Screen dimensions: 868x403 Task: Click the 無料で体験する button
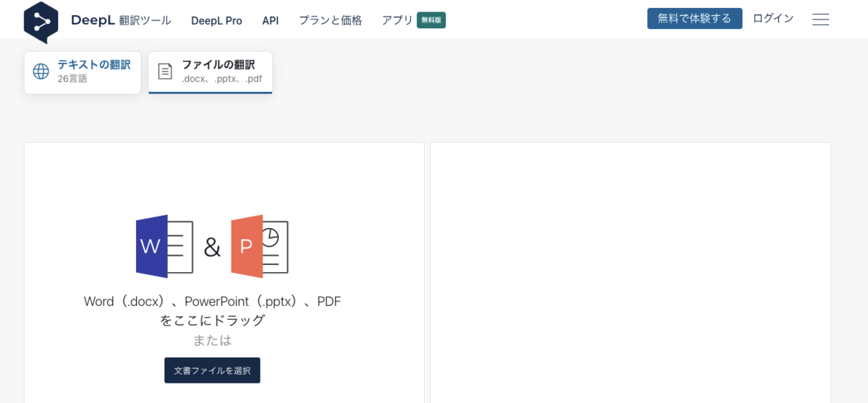point(694,18)
